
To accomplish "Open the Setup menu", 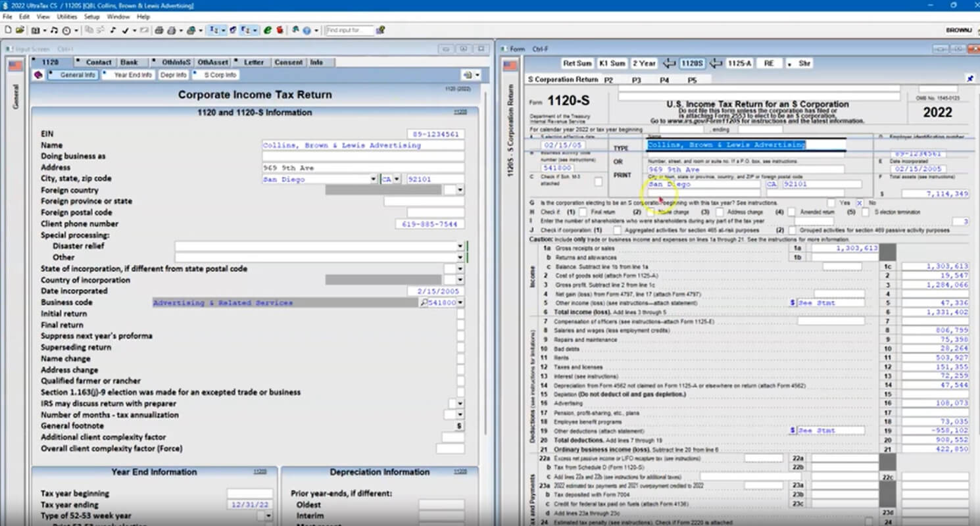I will point(92,16).
